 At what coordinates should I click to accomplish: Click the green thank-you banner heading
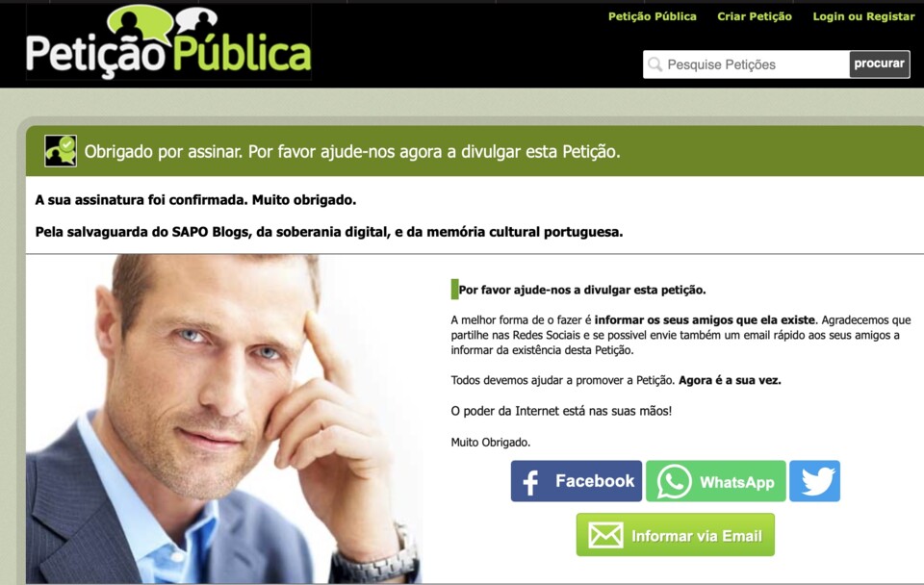352,151
